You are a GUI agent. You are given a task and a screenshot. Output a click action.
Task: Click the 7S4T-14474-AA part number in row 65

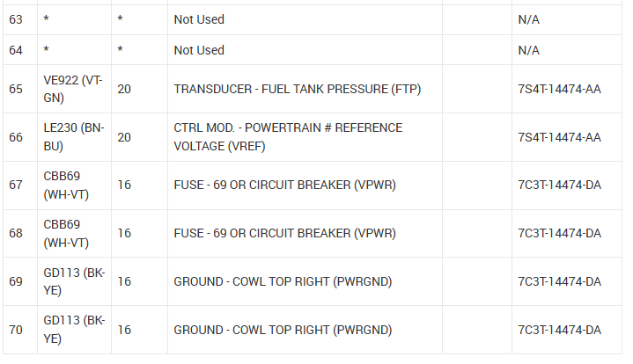[560, 89]
